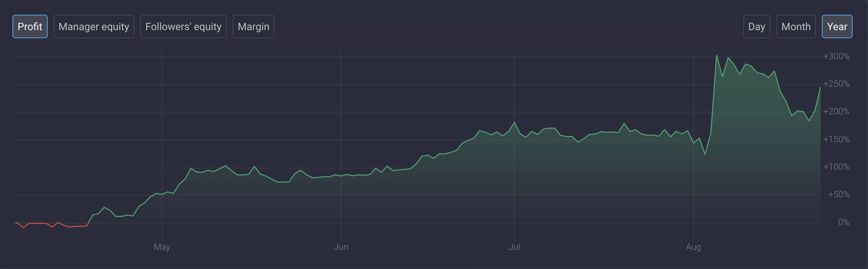868x269 pixels.
Task: Open the Followers' equity tab
Action: tap(183, 26)
